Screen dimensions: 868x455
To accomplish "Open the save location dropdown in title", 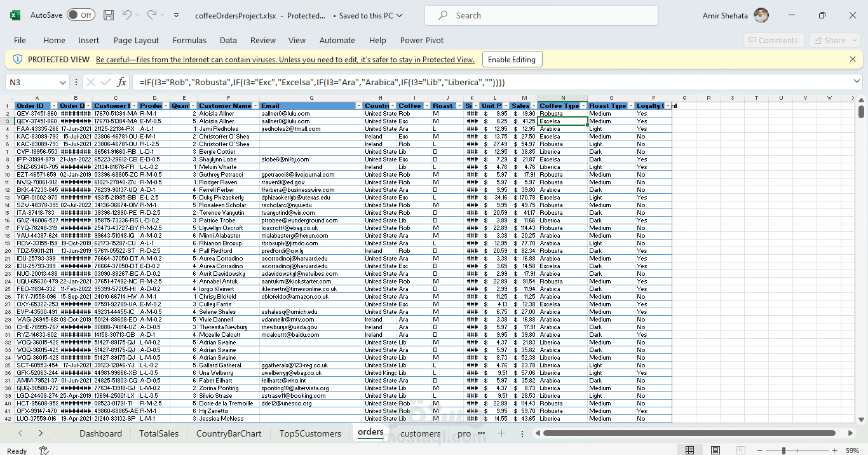I will pyautogui.click(x=398, y=15).
